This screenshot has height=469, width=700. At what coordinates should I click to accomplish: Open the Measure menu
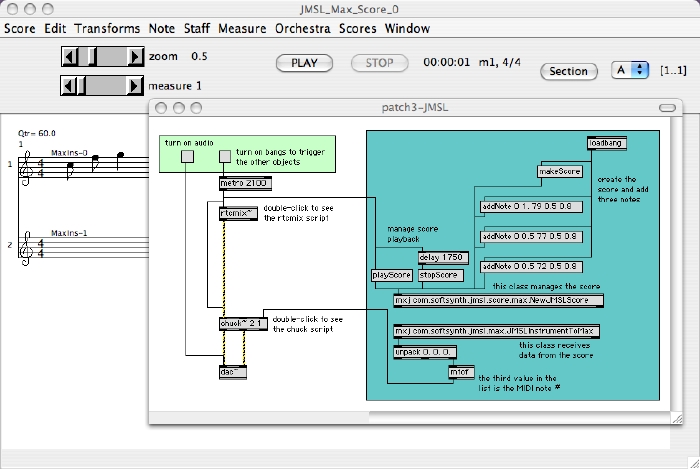[x=242, y=29]
